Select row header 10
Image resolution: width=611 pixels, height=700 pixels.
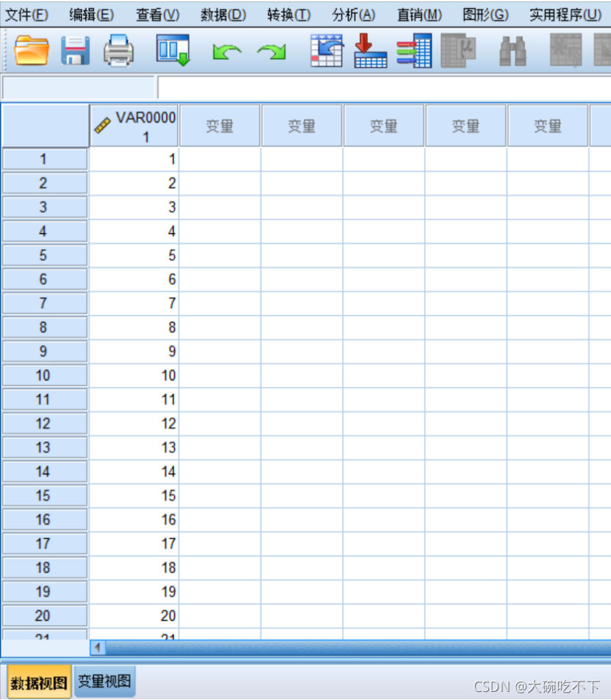[x=45, y=376]
